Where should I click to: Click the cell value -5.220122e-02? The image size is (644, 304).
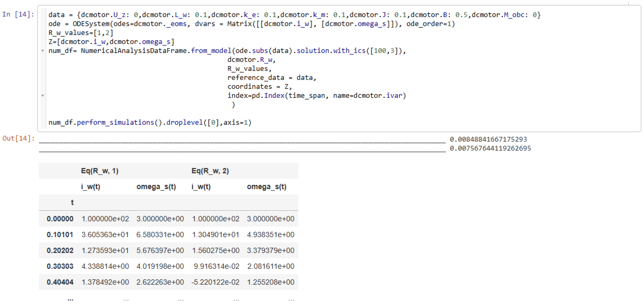click(x=215, y=282)
